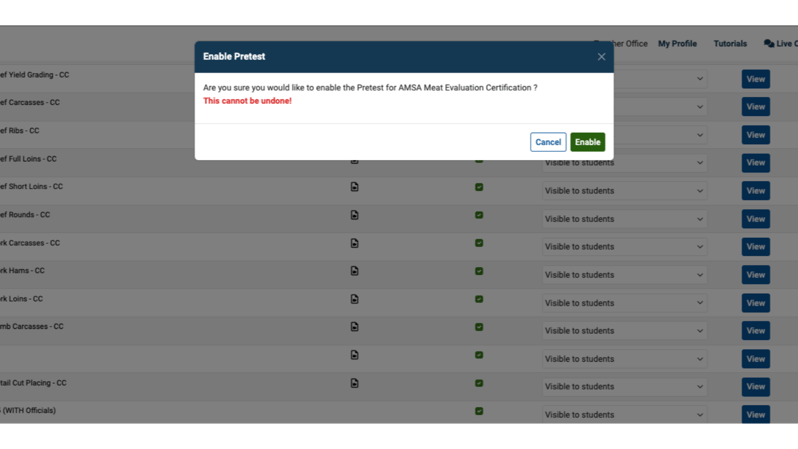The width and height of the screenshot is (798, 449).
Task: Open visibility dropdown for Pork Hams - CC
Action: (624, 275)
